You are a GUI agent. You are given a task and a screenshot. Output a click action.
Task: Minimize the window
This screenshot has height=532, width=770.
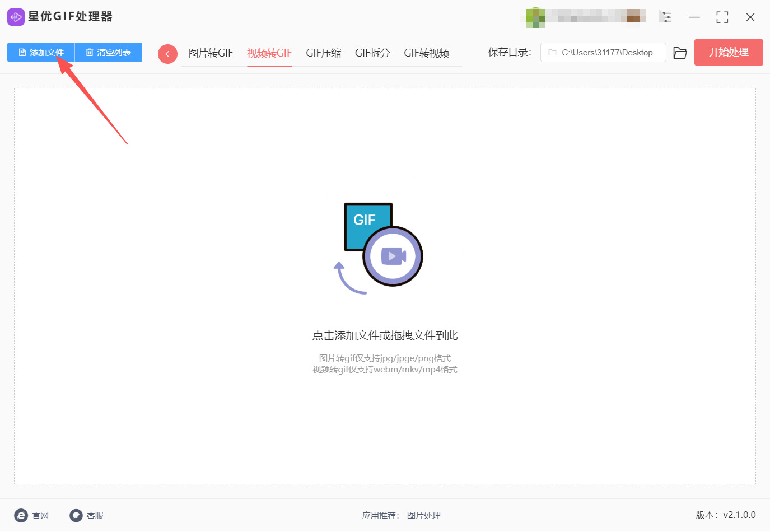pos(694,17)
